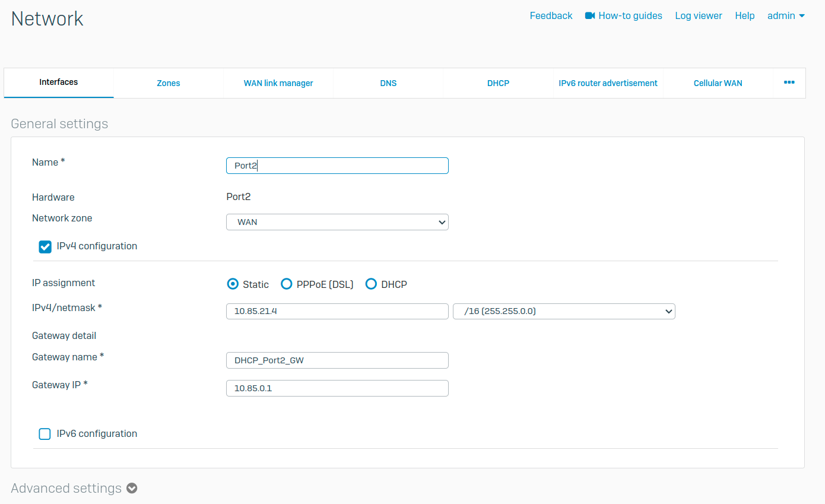Open the admin user dropdown
Screen dimensions: 825x504
[x=786, y=16]
